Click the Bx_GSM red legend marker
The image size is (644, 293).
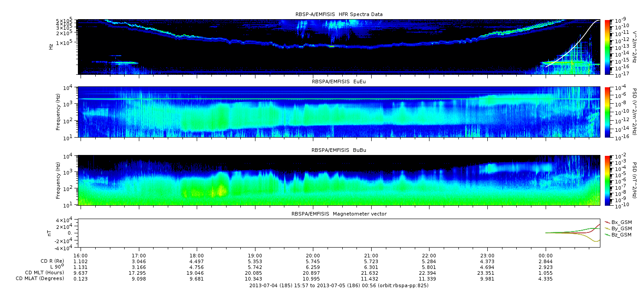point(607,222)
